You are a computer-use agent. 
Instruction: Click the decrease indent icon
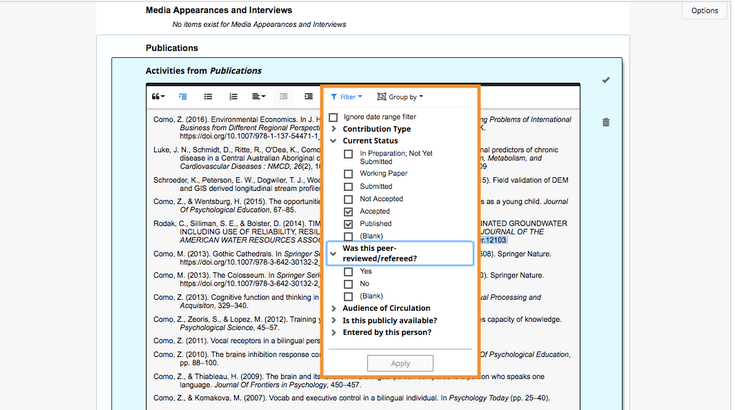coord(284,97)
